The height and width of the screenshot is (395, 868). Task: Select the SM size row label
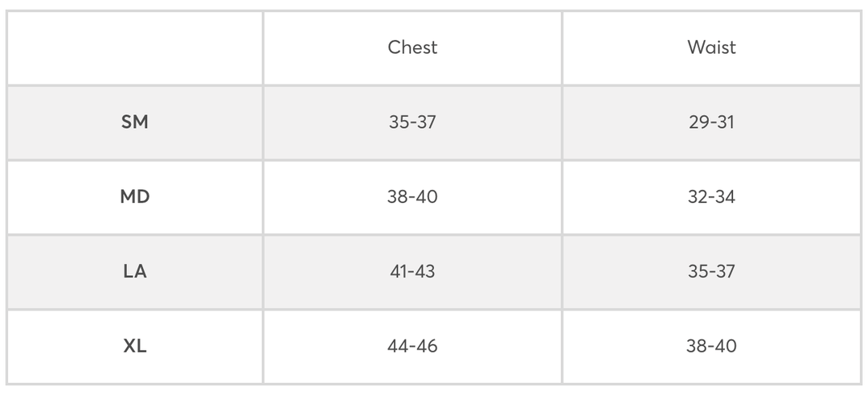[135, 122]
